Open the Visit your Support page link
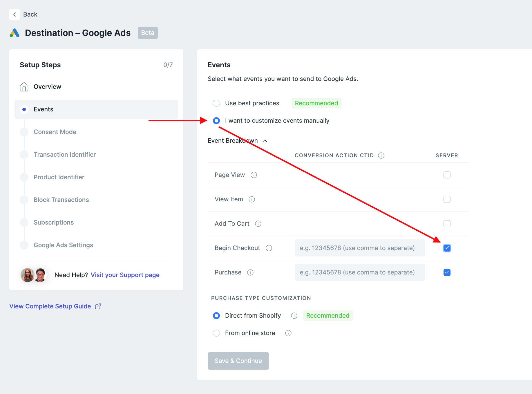The height and width of the screenshot is (394, 532). [125, 275]
